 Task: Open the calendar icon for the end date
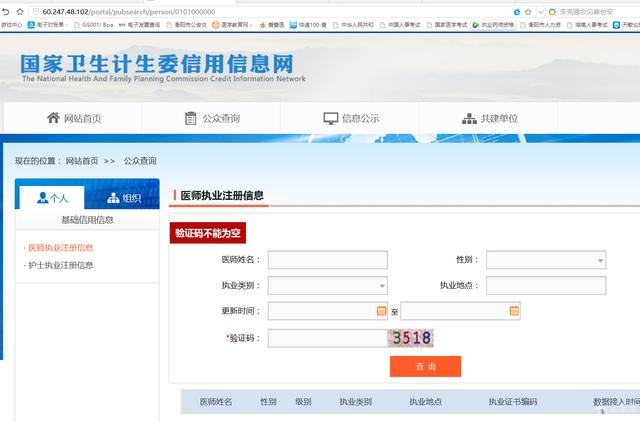tap(514, 311)
